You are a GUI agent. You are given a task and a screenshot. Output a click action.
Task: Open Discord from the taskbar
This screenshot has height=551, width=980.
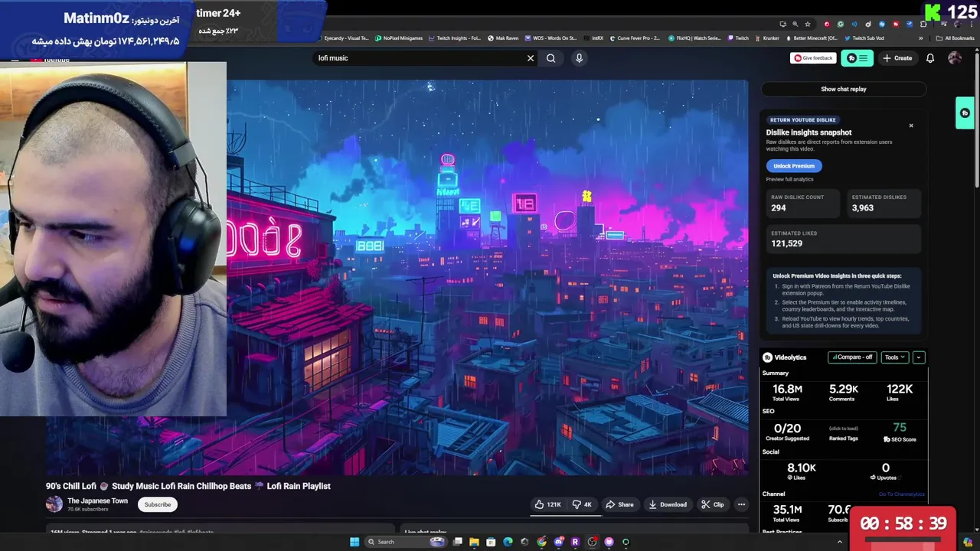558,542
